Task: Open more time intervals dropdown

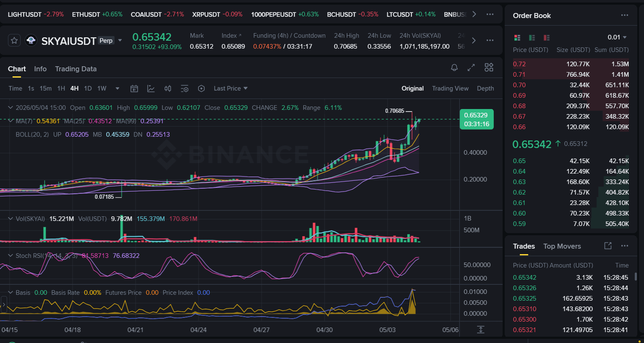Action: [x=117, y=88]
